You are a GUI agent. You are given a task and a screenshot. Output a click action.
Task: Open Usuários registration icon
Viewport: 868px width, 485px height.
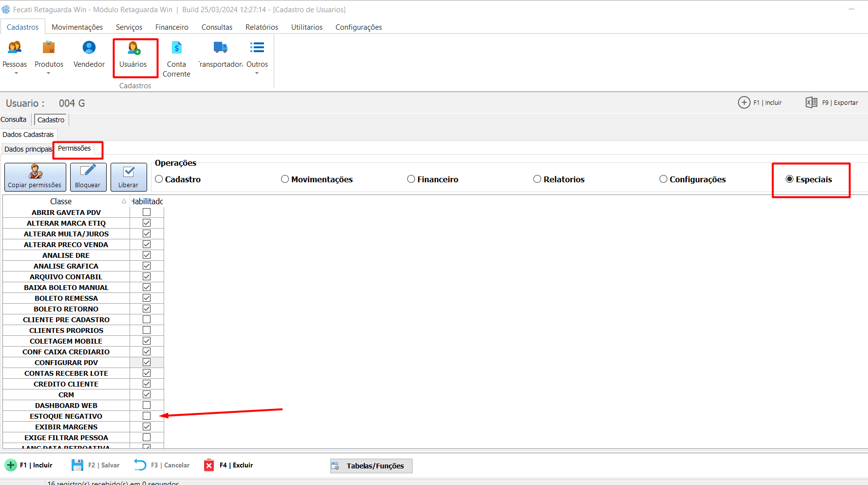[133, 49]
